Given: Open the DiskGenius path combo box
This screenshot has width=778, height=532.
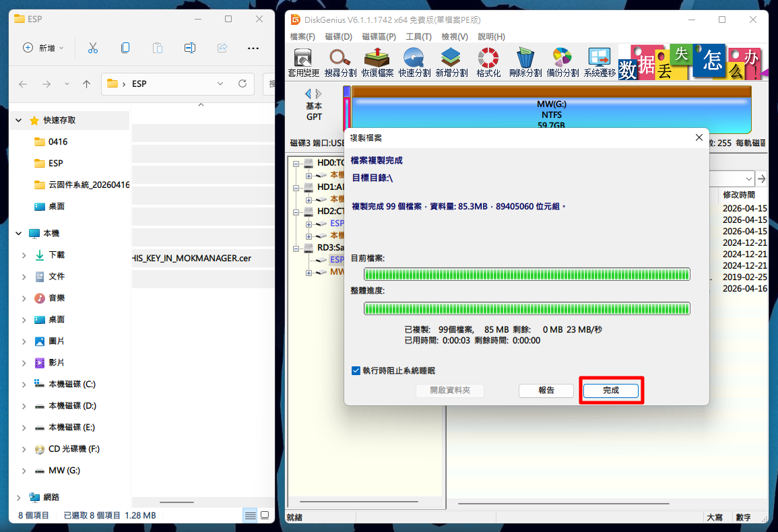Looking at the screenshot, I should tap(749, 178).
